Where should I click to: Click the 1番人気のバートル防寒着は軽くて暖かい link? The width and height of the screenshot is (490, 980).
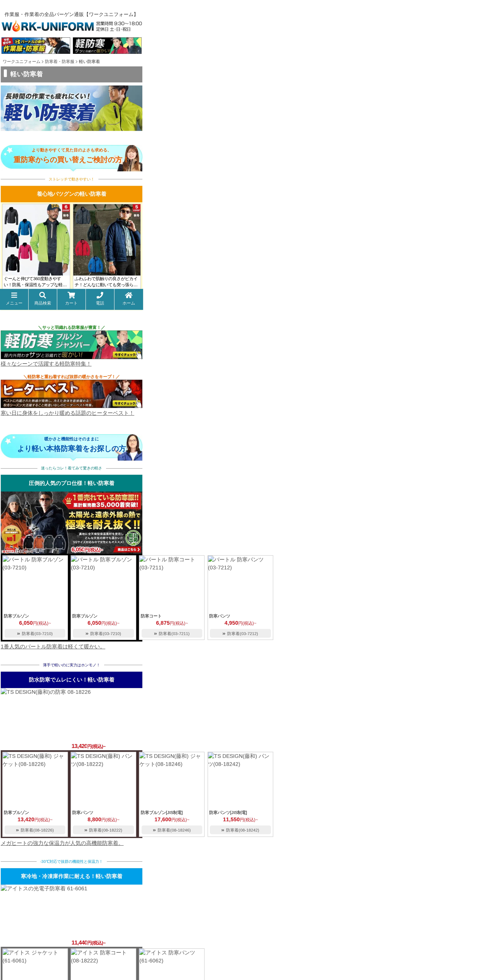coord(53,647)
